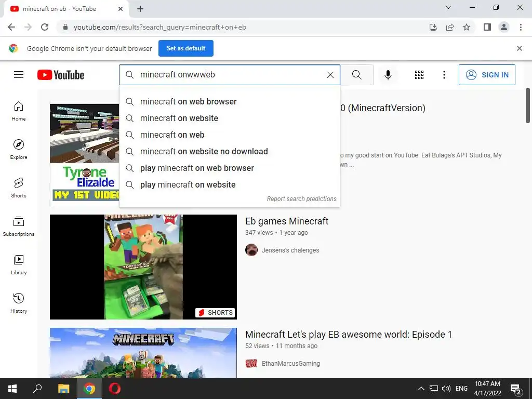Open taskbar clock showing 10:47 AM
This screenshot has width=532, height=399.
pos(487,389)
